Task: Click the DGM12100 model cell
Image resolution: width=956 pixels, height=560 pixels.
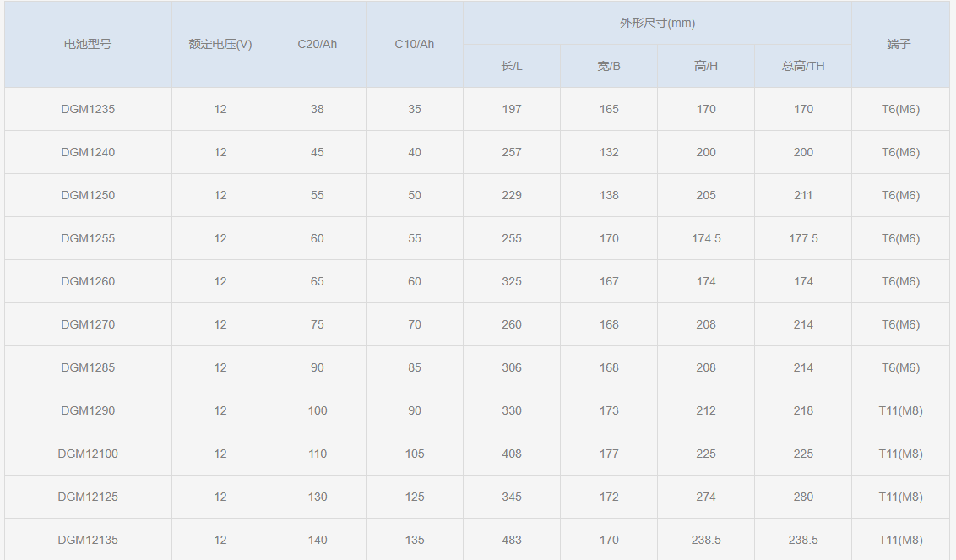Action: 88,454
